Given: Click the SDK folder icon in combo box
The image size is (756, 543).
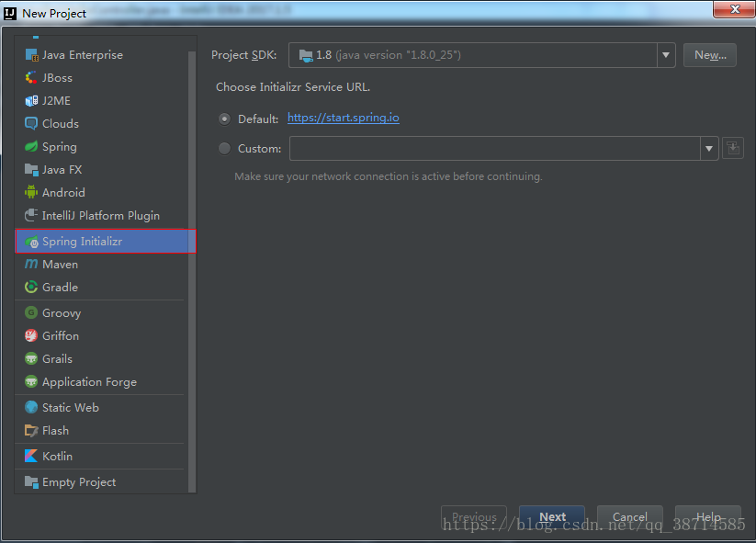Looking at the screenshot, I should pyautogui.click(x=306, y=55).
